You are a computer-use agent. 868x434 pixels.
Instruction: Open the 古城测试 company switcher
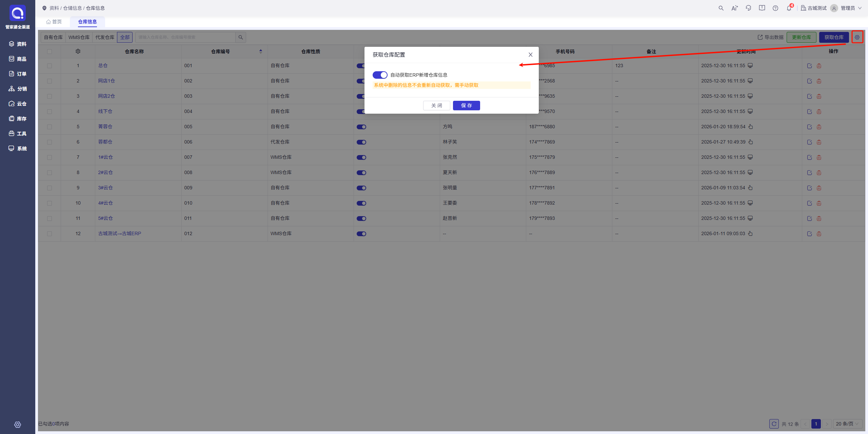(813, 8)
